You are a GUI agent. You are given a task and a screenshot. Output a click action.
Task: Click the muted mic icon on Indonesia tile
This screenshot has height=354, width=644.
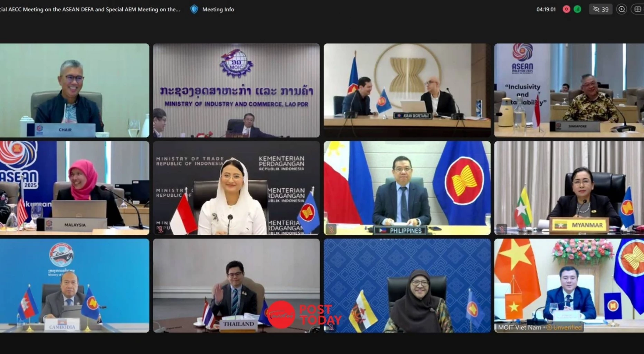[x=160, y=229]
